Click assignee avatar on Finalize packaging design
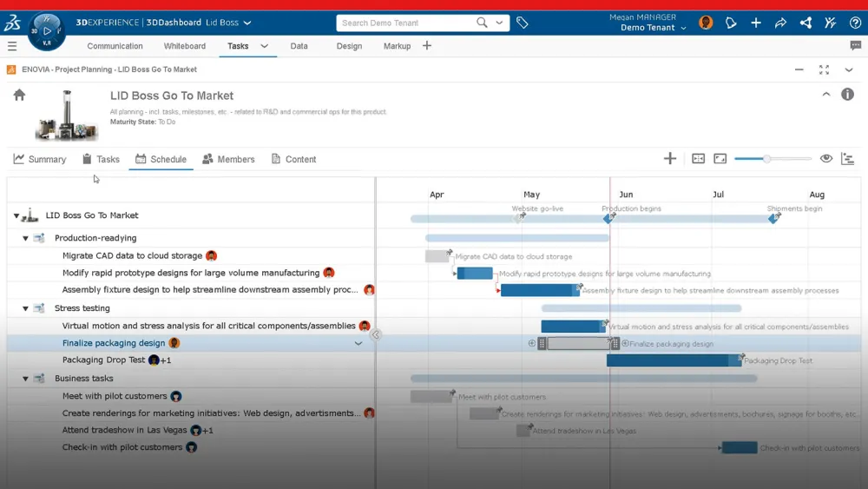 [174, 343]
